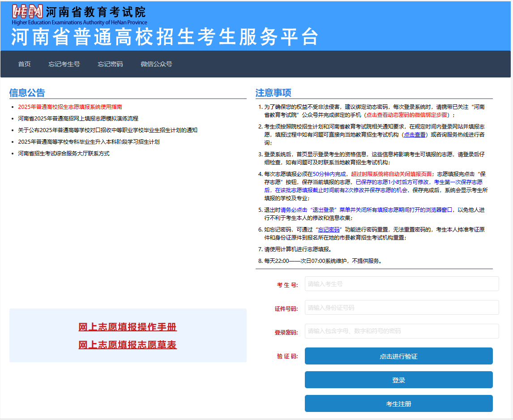Open the 网上志愿填报操作手册 link
This screenshot has width=513, height=420.
click(128, 327)
